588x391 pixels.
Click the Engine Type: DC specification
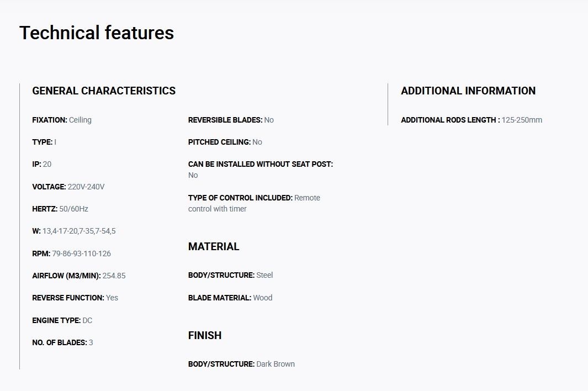click(62, 320)
